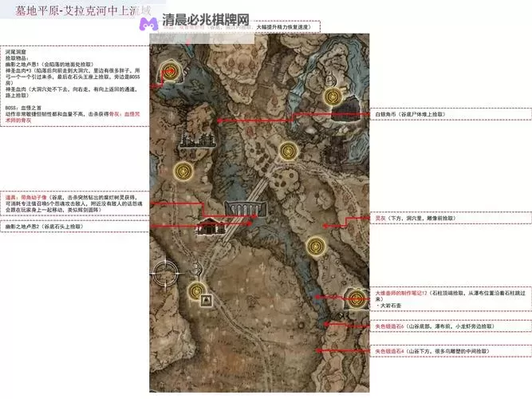Select the 灵灰 cave statue note
The width and height of the screenshot is (532, 399).
point(416,219)
